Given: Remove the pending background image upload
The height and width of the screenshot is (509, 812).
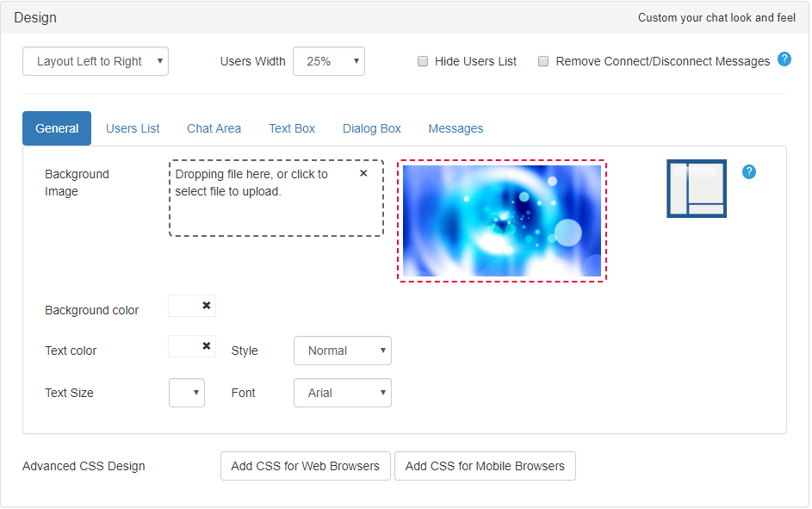Looking at the screenshot, I should click(x=363, y=172).
